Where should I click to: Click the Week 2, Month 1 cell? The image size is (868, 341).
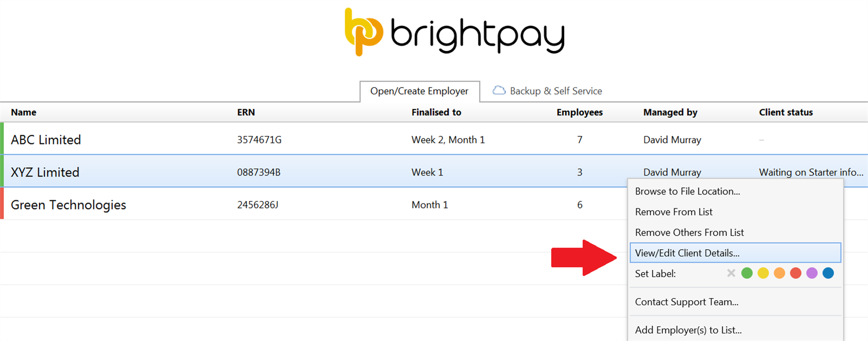[448, 140]
